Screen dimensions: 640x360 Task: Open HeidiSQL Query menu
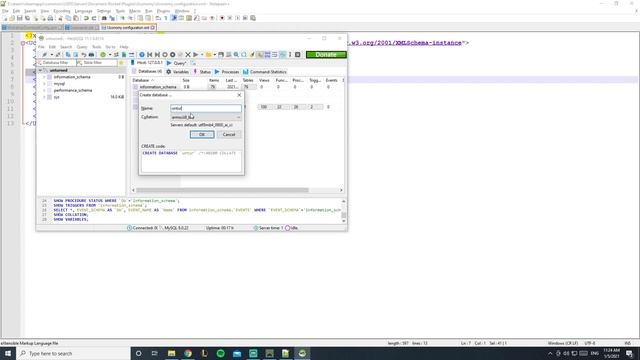(82, 47)
